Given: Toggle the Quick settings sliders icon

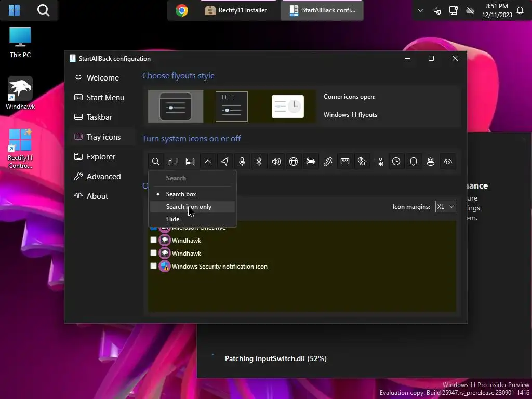Looking at the screenshot, I should (x=379, y=162).
